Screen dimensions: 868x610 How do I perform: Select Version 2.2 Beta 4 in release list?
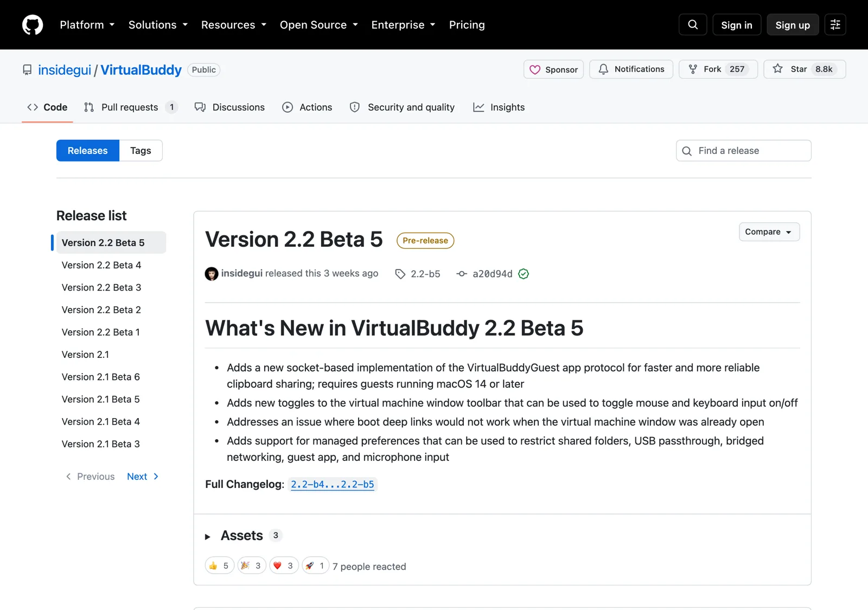coord(101,265)
